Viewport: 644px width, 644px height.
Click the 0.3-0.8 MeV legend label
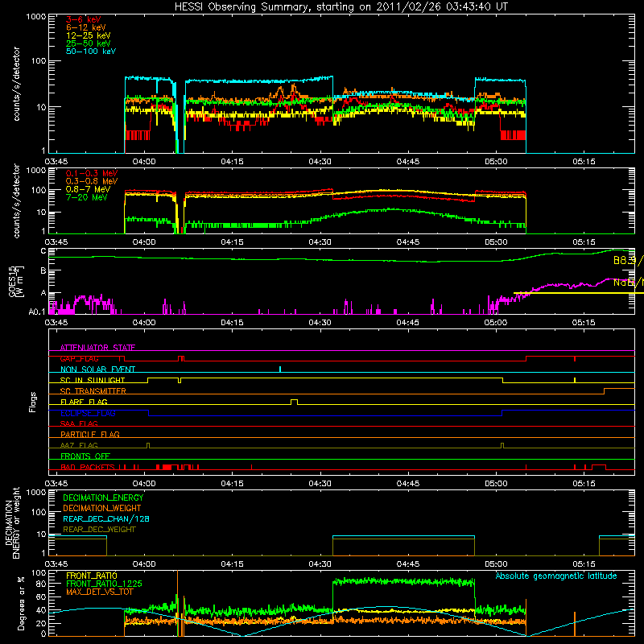click(92, 182)
